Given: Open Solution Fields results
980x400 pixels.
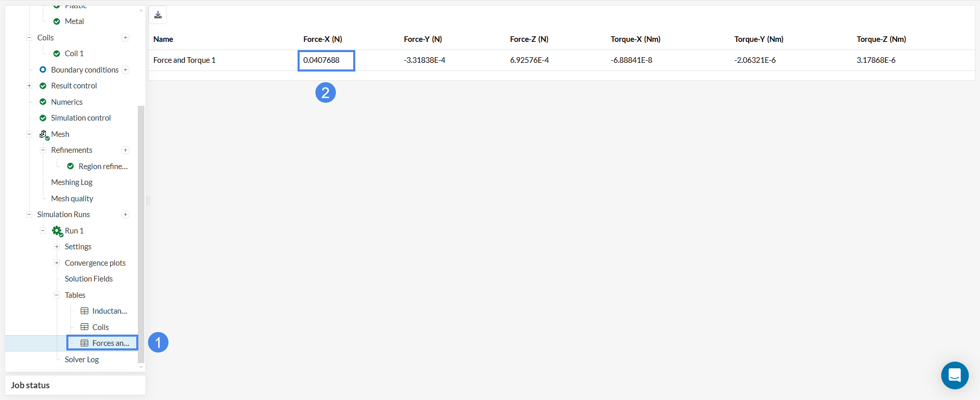Looking at the screenshot, I should [x=89, y=279].
